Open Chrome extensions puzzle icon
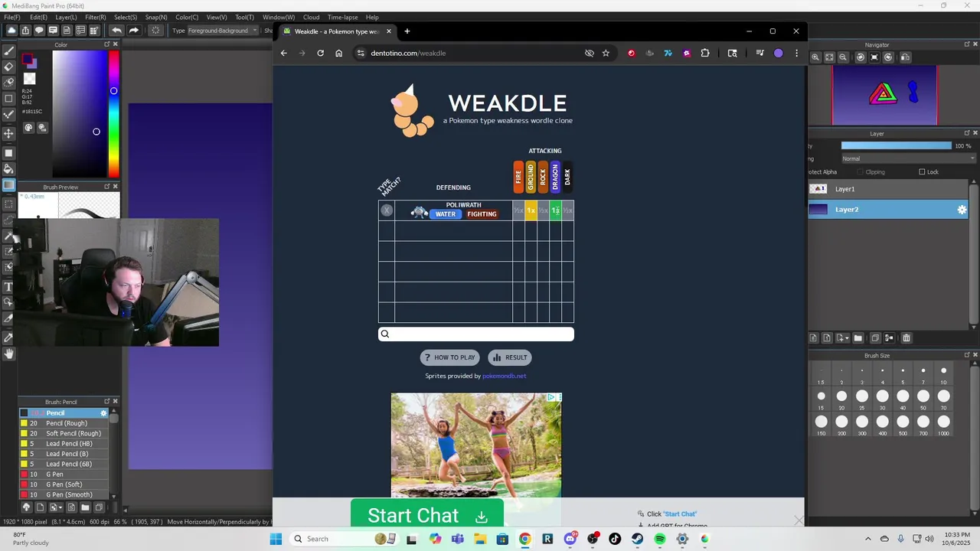Image resolution: width=980 pixels, height=551 pixels. click(x=705, y=53)
